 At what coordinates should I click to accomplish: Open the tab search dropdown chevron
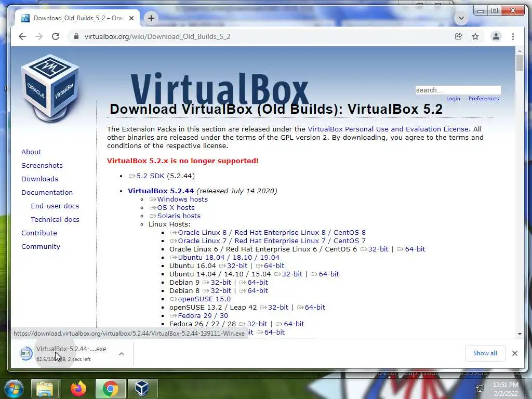(461, 18)
